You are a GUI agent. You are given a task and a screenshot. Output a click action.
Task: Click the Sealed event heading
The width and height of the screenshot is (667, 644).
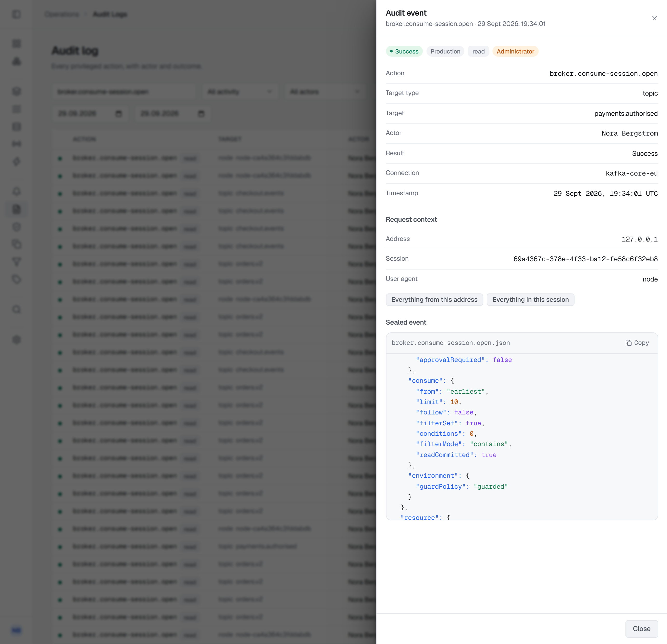click(406, 322)
